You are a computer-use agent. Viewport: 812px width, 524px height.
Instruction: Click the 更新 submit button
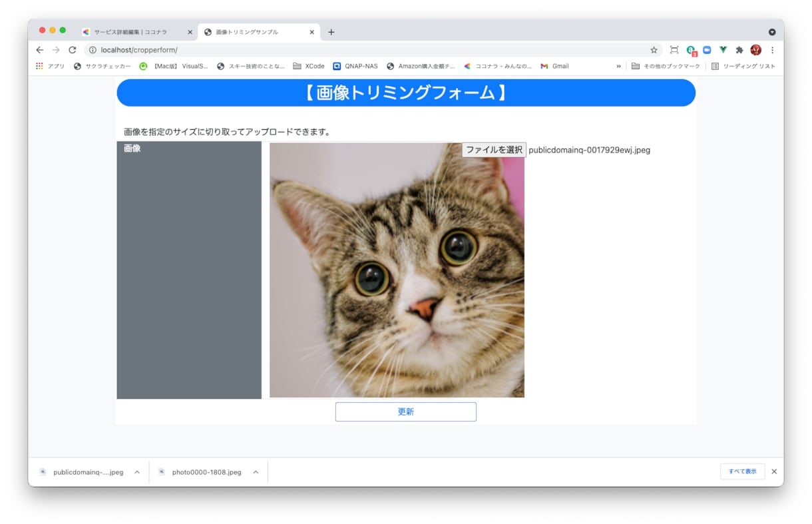click(x=406, y=411)
